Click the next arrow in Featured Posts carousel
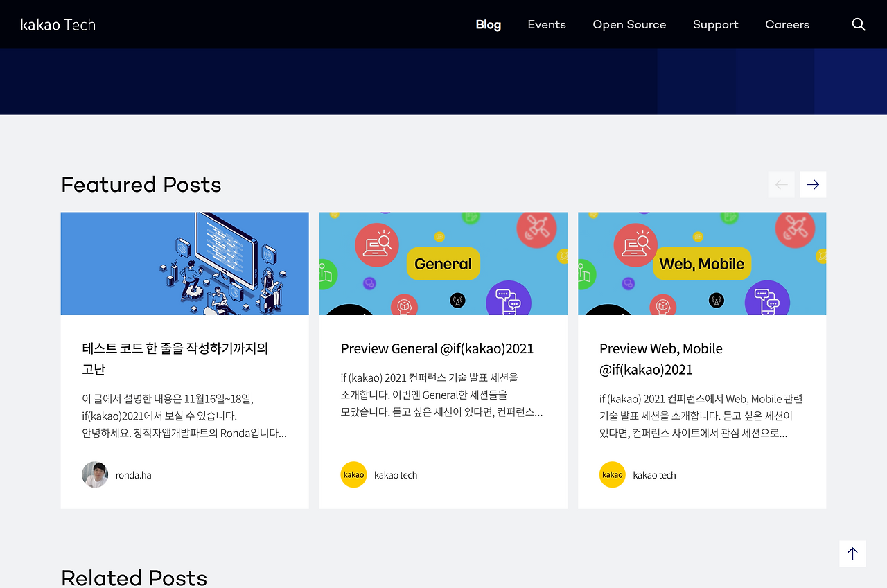Screen dimensions: 887x588 [812, 184]
